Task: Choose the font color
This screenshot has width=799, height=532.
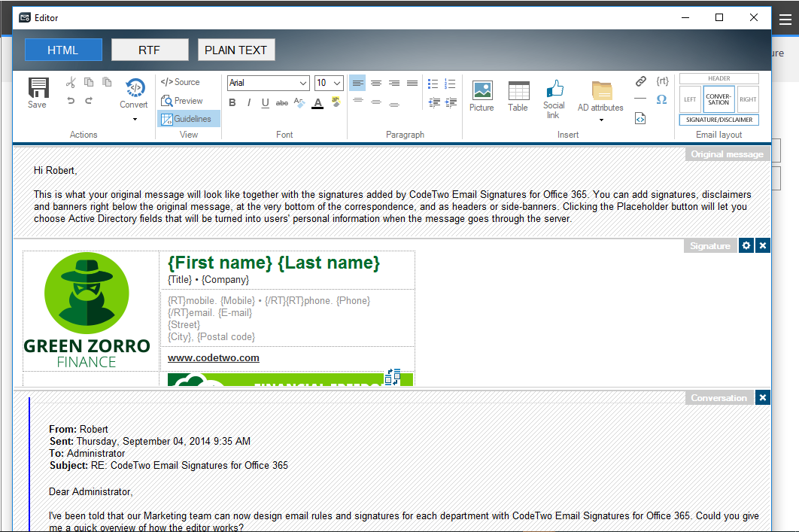Action: 317,103
